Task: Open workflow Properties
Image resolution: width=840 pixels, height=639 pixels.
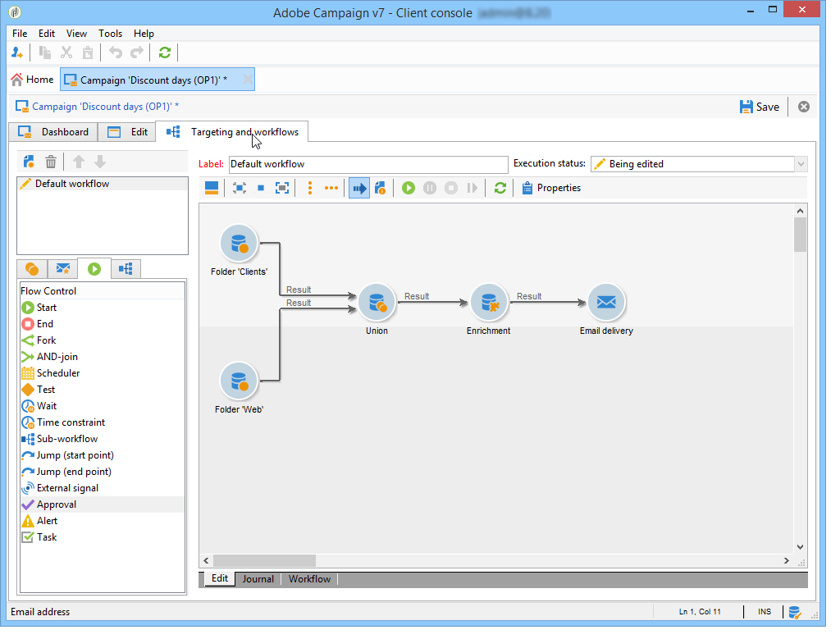Action: tap(551, 188)
